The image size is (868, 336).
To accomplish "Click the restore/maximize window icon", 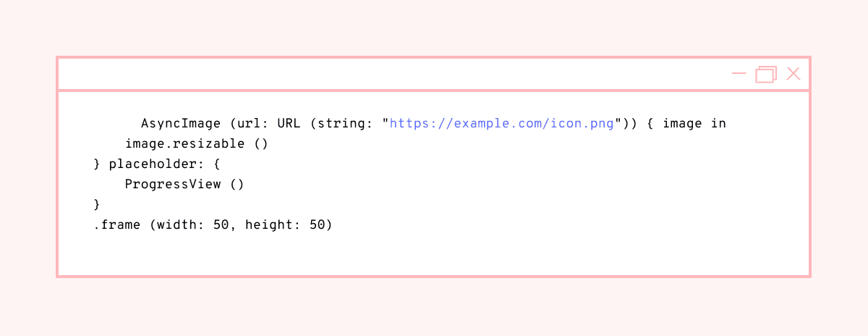I will 765,74.
